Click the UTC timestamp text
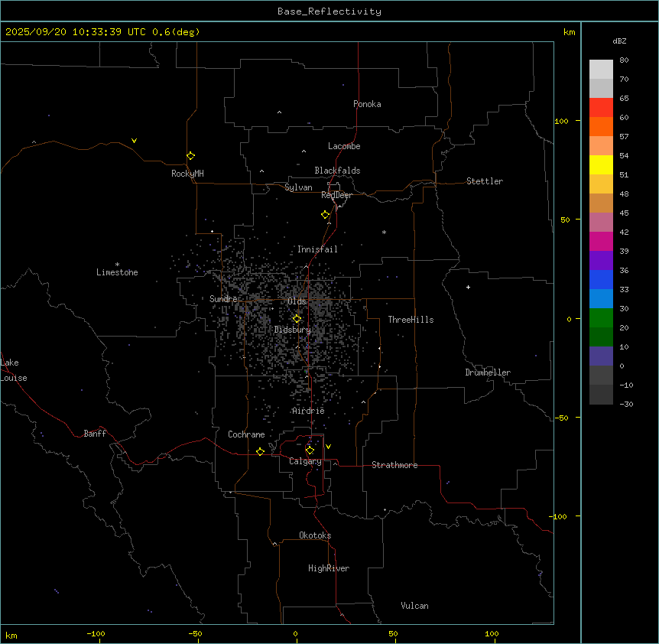 [102, 32]
